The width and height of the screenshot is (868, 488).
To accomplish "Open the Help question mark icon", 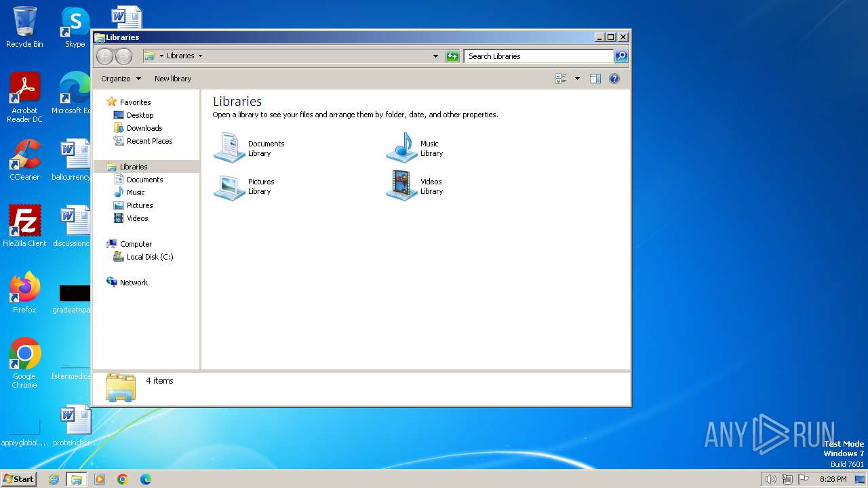I will click(614, 79).
